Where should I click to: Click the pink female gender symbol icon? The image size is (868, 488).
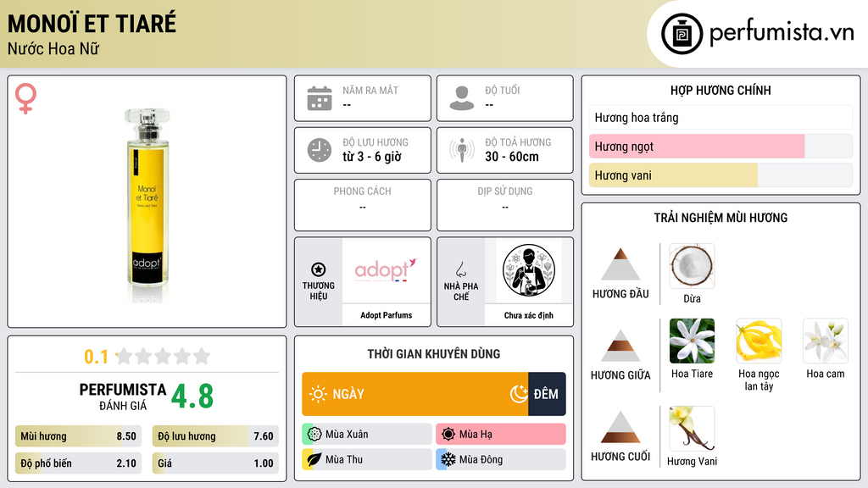click(x=25, y=98)
